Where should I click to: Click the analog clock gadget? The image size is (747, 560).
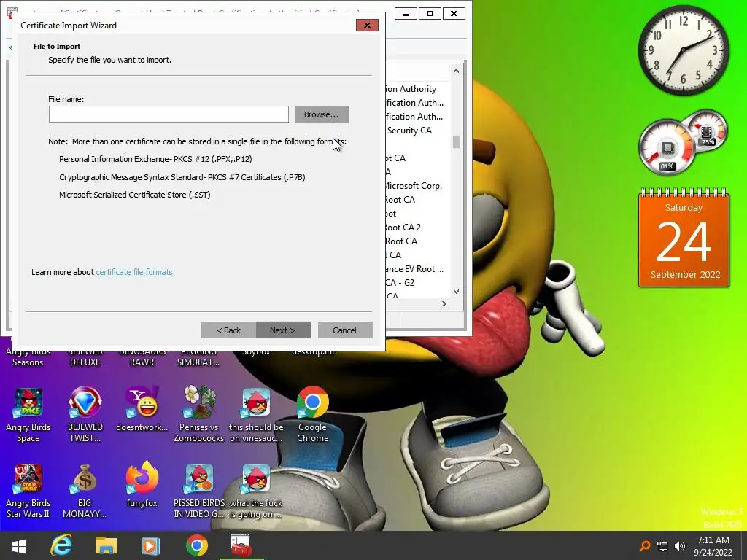(x=684, y=50)
